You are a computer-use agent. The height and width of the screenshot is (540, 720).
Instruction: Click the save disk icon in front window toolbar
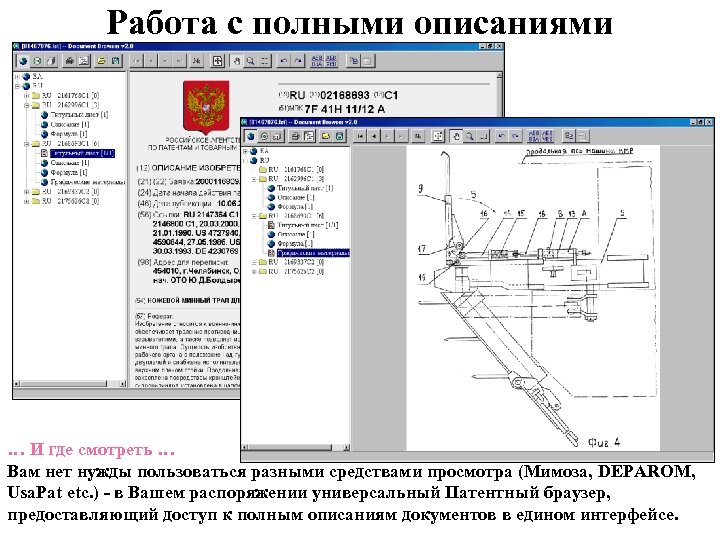[x=339, y=136]
